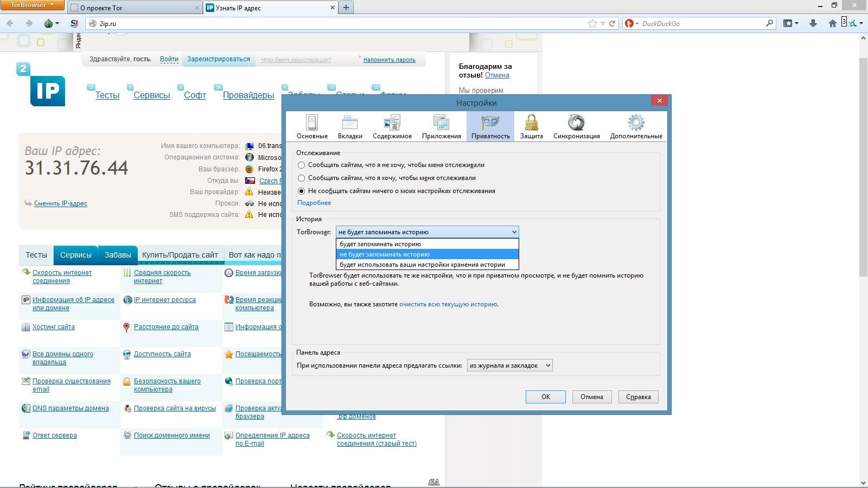Select 'не хочу, чтобы меня отслеживали' radio
Screen dimensions: 868x488
[301, 165]
